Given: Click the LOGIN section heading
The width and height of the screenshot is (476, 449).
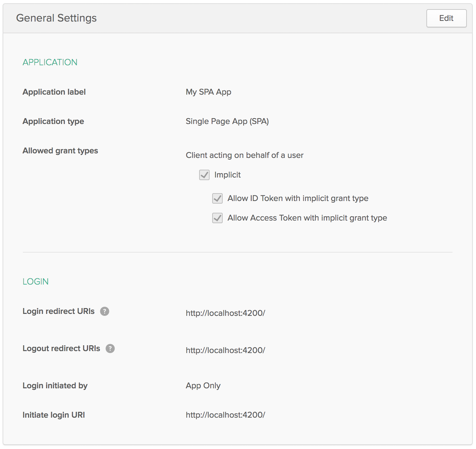Looking at the screenshot, I should click(x=36, y=282).
